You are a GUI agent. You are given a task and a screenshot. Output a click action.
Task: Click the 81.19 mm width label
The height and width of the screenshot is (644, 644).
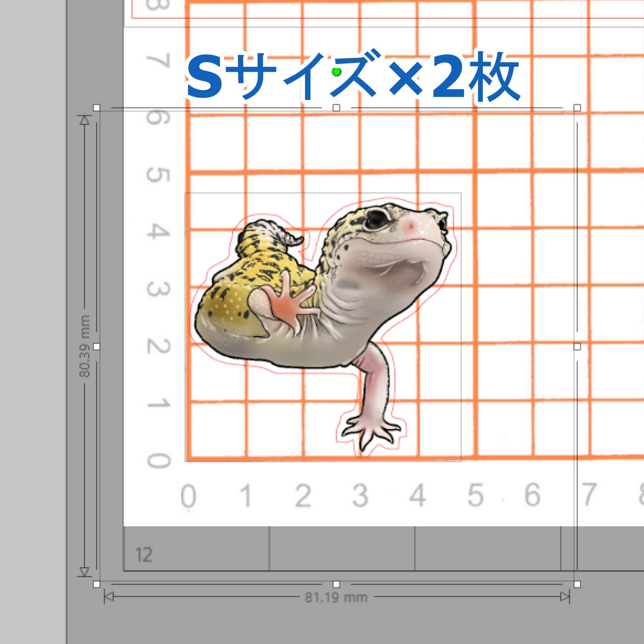pyautogui.click(x=336, y=598)
